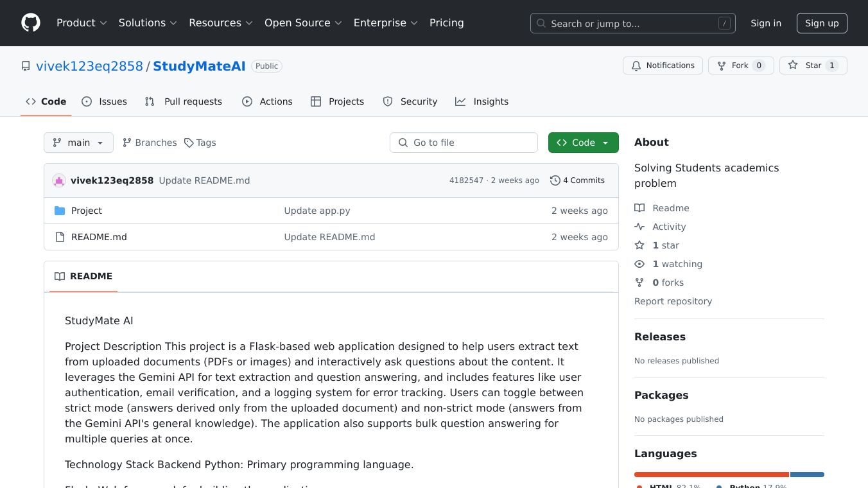868x488 pixels.
Task: Open the green Code dropdown
Action: coord(583,143)
